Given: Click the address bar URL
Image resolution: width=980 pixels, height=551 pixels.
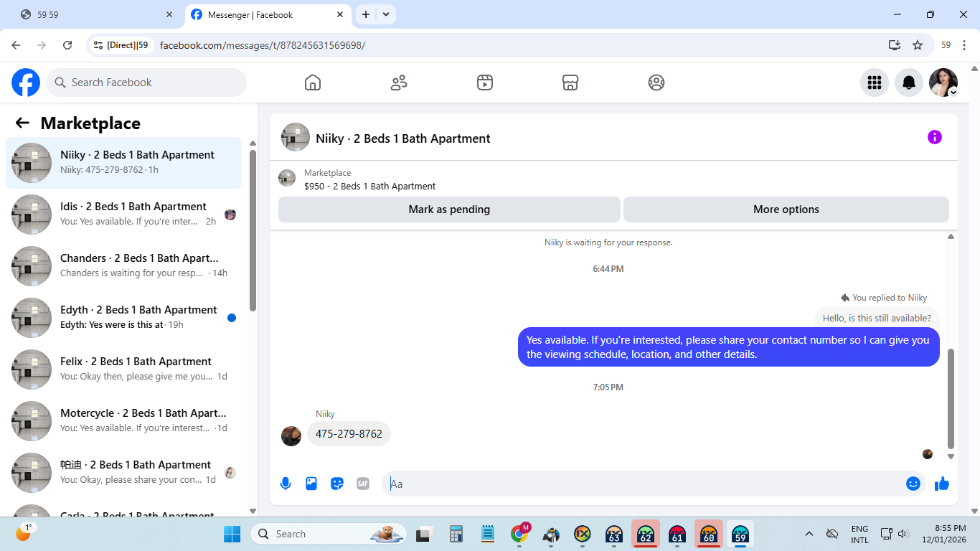Looking at the screenshot, I should [263, 45].
